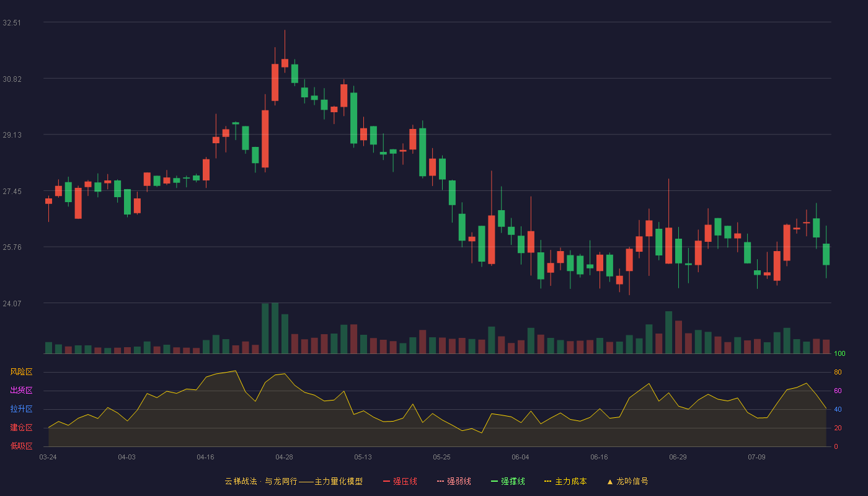Select the 04-16 date label
The height and width of the screenshot is (496, 868).
(x=205, y=457)
